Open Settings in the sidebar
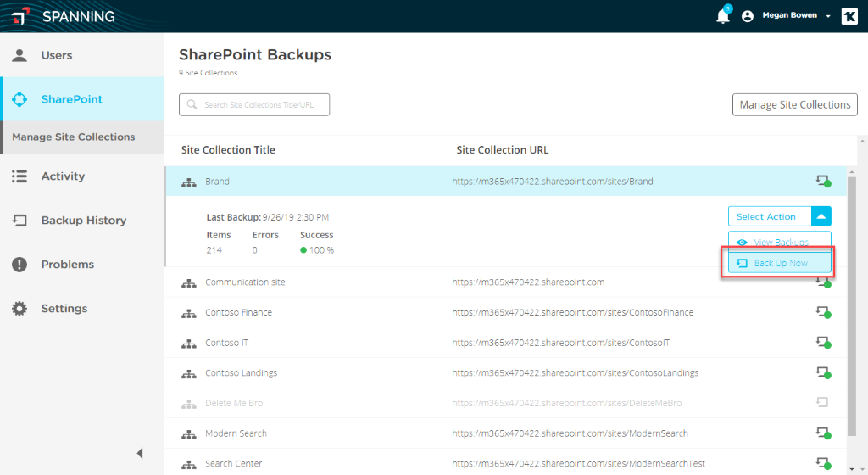The height and width of the screenshot is (475, 868). point(82,309)
